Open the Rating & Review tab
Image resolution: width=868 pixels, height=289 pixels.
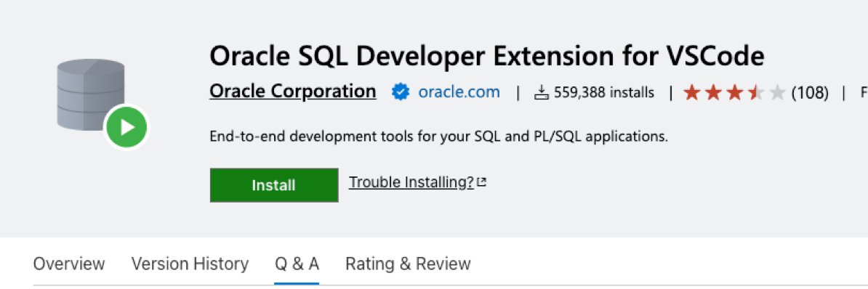click(408, 264)
